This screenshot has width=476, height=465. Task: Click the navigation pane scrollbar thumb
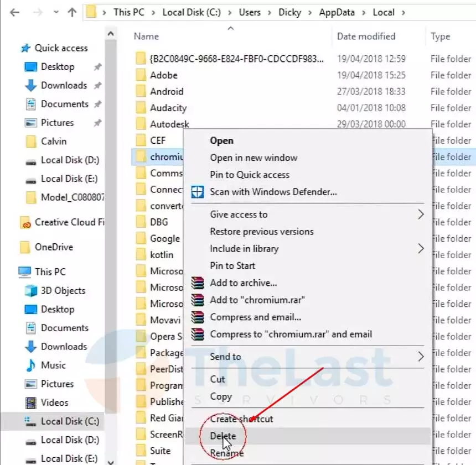[x=111, y=226]
